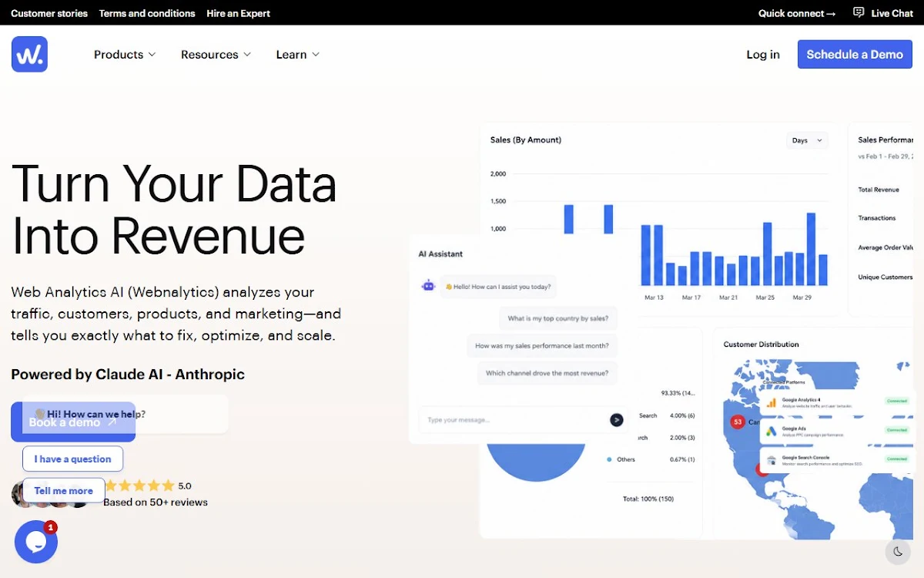Click the five-star rating icons
The width and height of the screenshot is (924, 578).
pyautogui.click(x=139, y=486)
